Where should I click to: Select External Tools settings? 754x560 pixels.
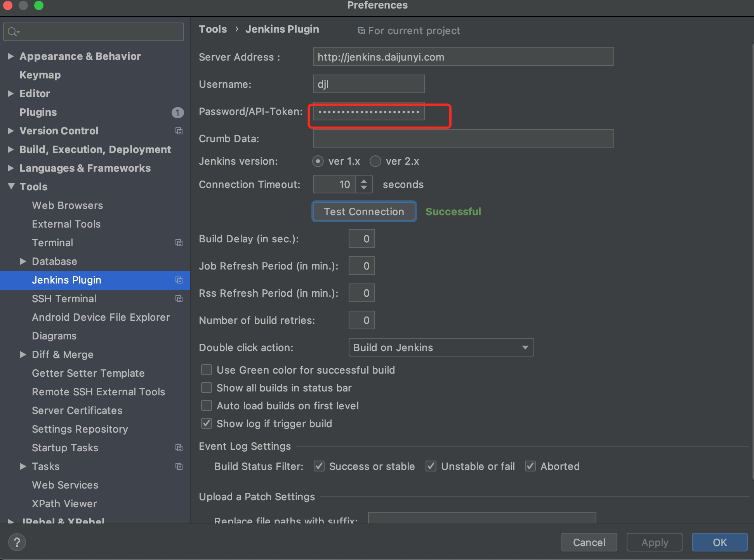pyautogui.click(x=66, y=224)
